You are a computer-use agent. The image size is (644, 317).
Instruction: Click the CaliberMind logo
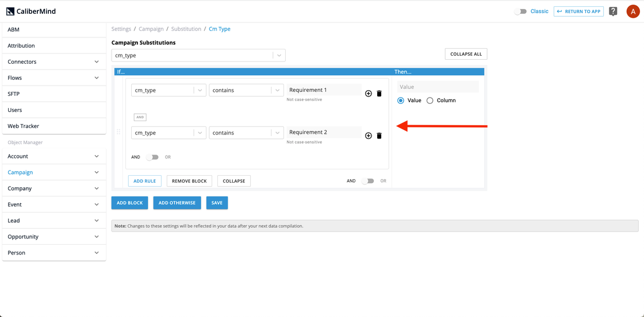point(31,11)
